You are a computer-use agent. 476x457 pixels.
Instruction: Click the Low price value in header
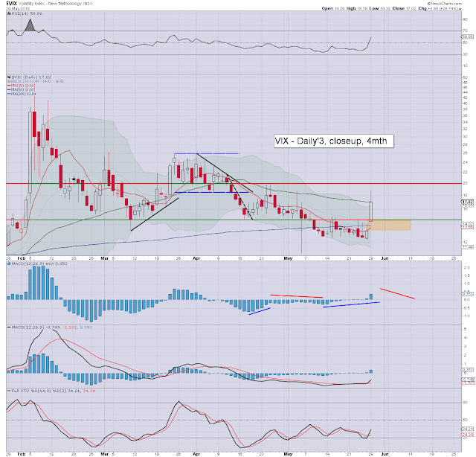pos(385,8)
